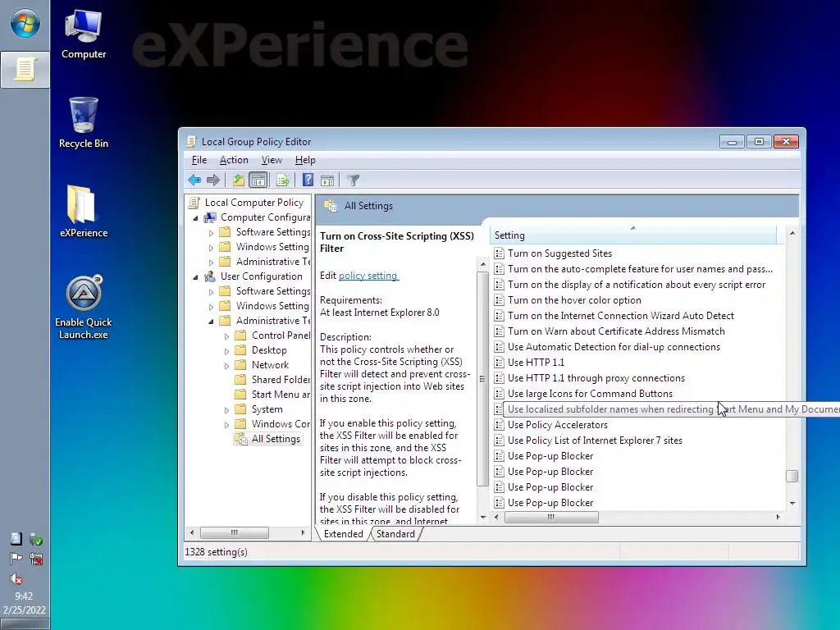The height and width of the screenshot is (630, 840).
Task: Sort list by the Setting column header
Action: (633, 235)
